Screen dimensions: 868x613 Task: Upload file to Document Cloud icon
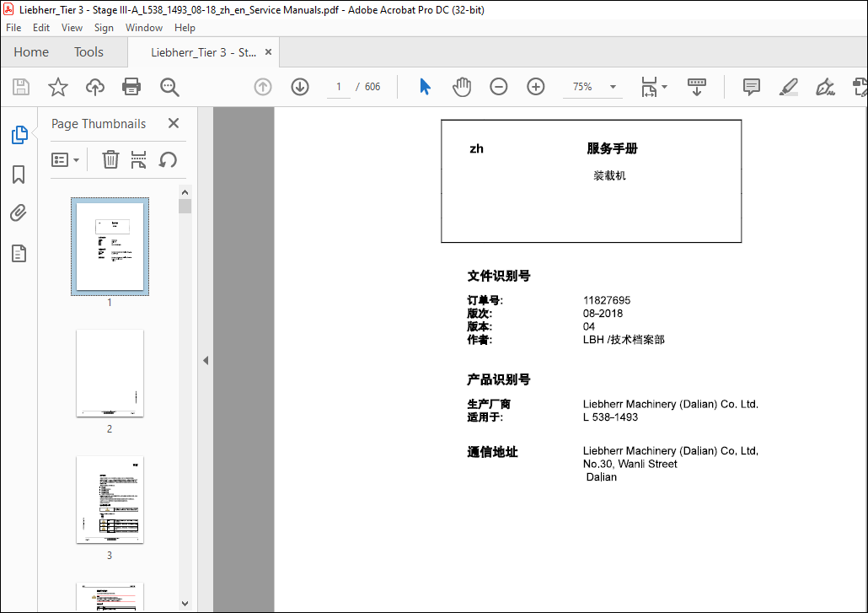click(x=94, y=87)
